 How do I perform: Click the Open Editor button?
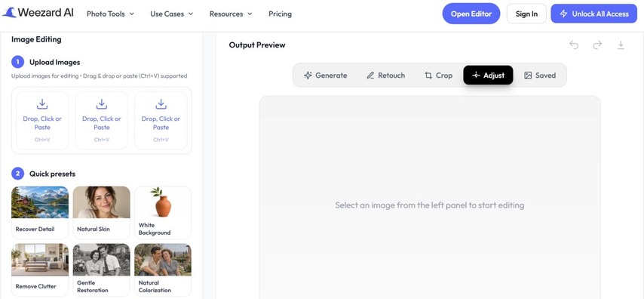click(x=471, y=14)
